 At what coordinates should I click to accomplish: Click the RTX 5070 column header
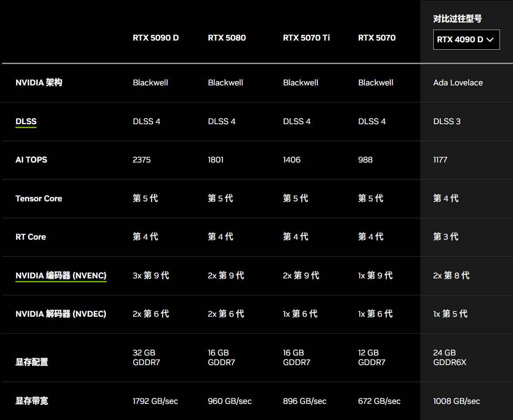coord(377,38)
